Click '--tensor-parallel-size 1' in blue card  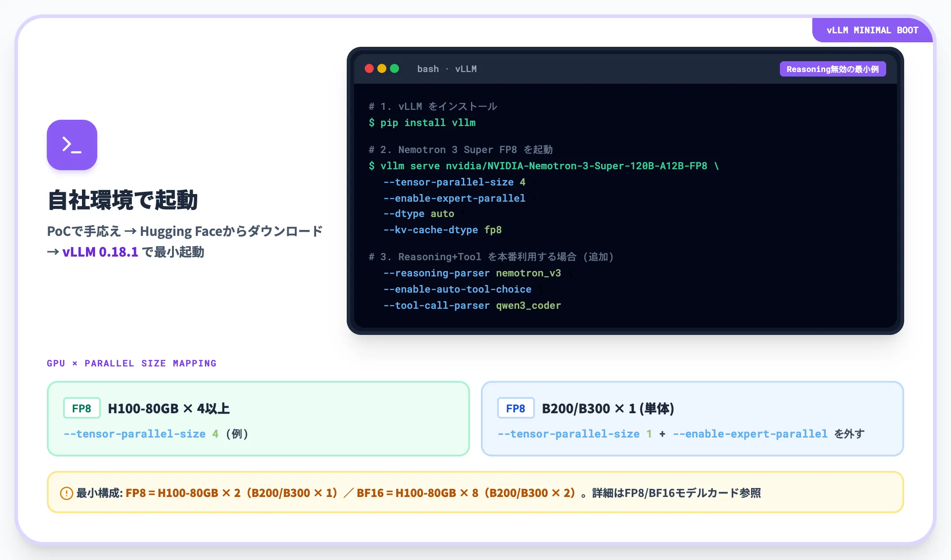click(x=575, y=434)
